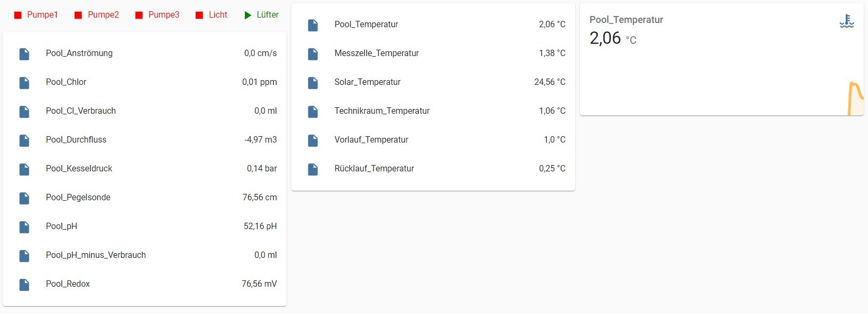
Task: Toggle the Licht status chip
Action: 211,15
